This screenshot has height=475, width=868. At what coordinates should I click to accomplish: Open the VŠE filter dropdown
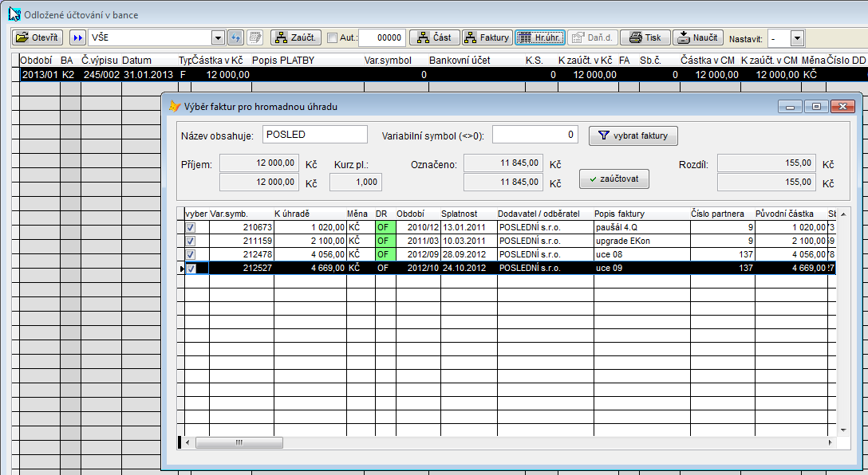(x=218, y=37)
